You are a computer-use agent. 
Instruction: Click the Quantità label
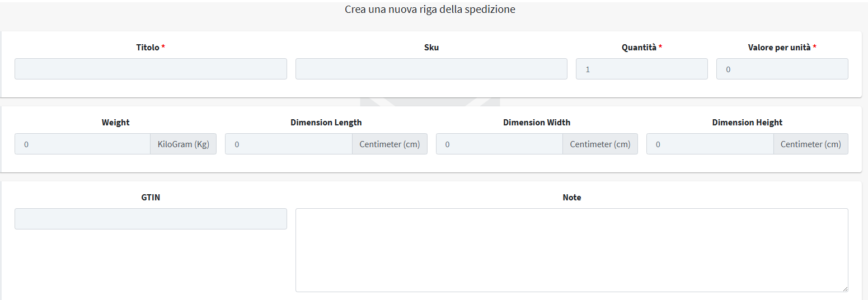click(639, 48)
